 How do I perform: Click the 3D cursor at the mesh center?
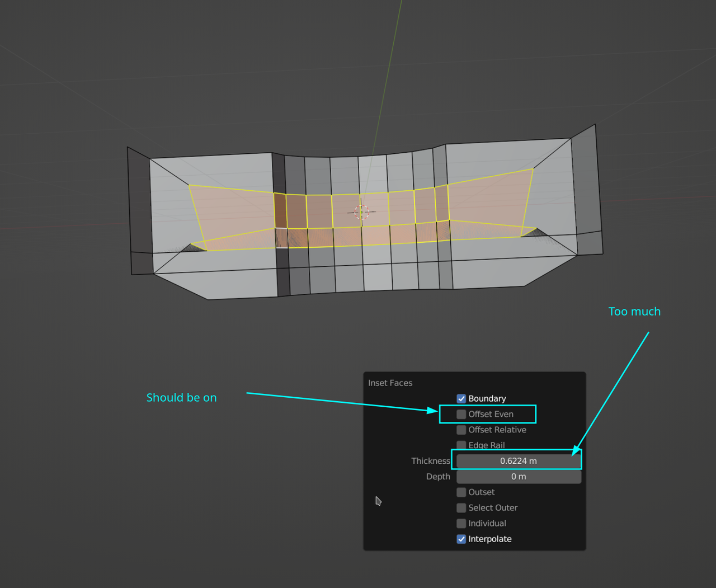(362, 212)
